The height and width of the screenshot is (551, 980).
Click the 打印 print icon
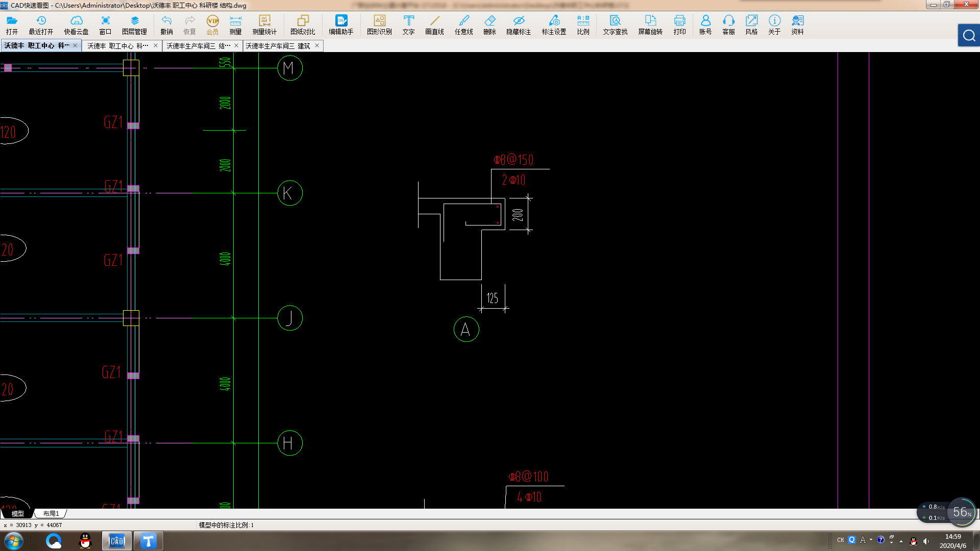coord(679,24)
